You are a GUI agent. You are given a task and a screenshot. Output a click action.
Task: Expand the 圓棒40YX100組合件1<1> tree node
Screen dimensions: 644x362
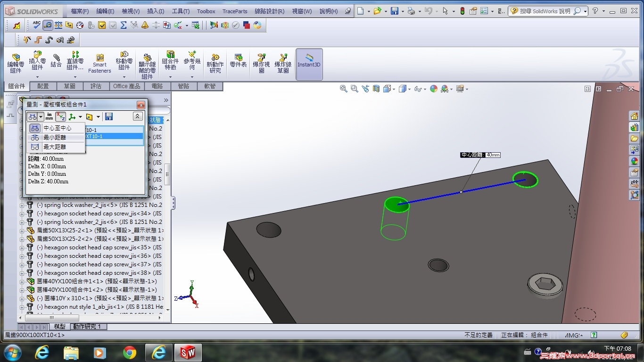coord(22,281)
